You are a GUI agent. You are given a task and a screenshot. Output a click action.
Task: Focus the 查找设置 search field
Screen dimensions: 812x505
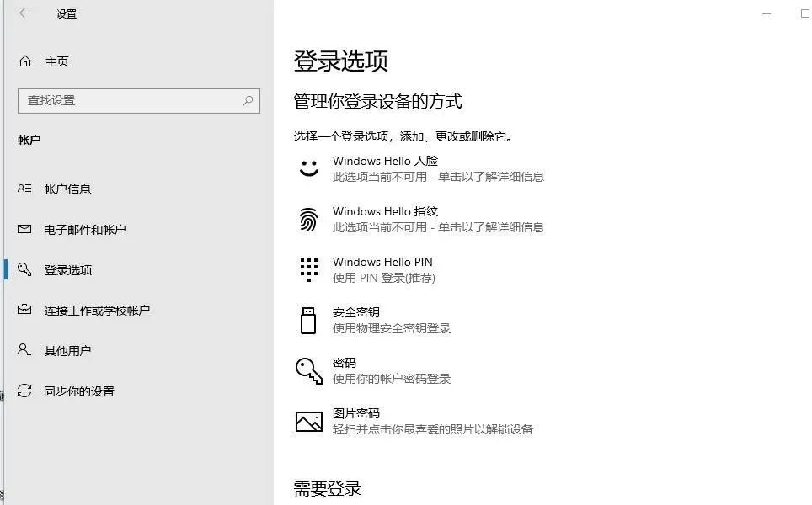139,100
